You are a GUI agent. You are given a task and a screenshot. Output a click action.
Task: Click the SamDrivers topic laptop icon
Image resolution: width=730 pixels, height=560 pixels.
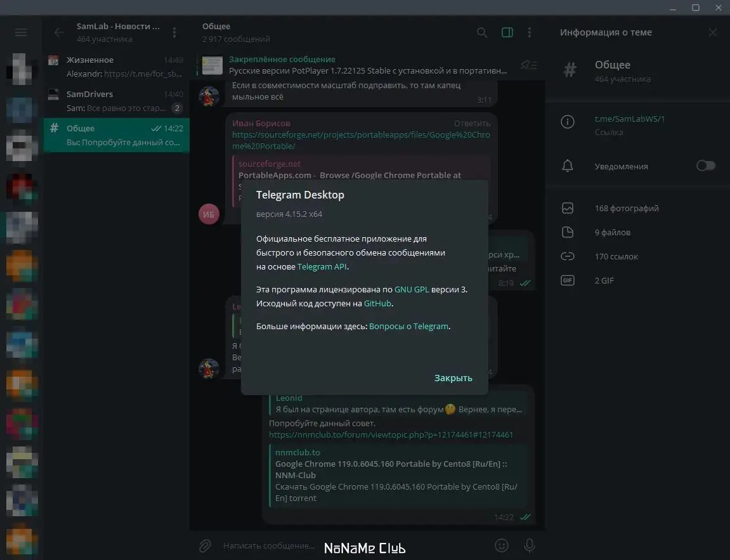pos(53,94)
